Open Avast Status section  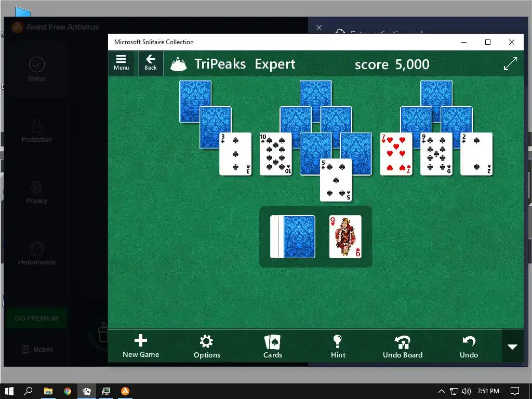(x=37, y=70)
